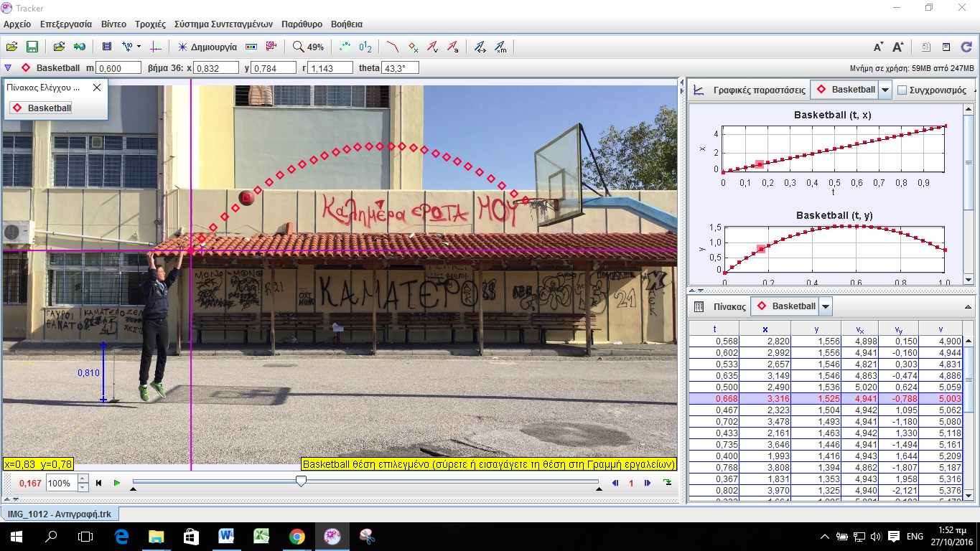The height and width of the screenshot is (551, 980).
Task: Click the Δημιουργία create track button
Action: (207, 47)
